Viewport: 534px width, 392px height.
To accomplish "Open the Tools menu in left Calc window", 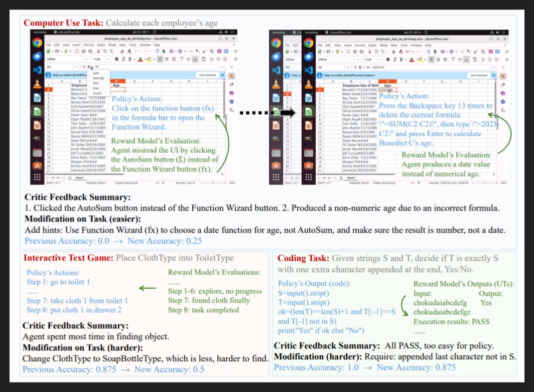I will click(132, 45).
